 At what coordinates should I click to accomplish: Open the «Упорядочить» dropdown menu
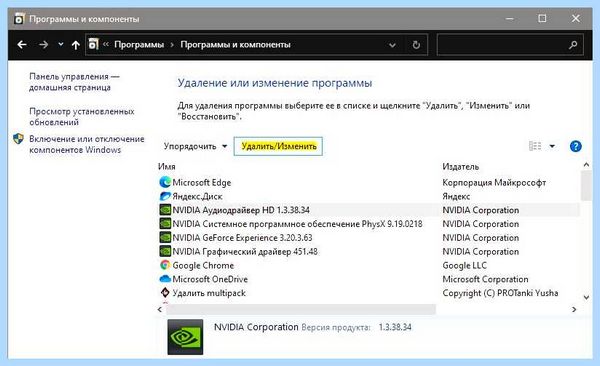pos(195,146)
